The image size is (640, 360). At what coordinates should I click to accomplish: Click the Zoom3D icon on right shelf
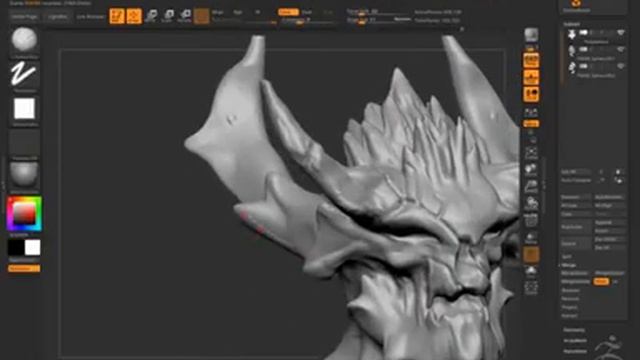click(x=531, y=187)
